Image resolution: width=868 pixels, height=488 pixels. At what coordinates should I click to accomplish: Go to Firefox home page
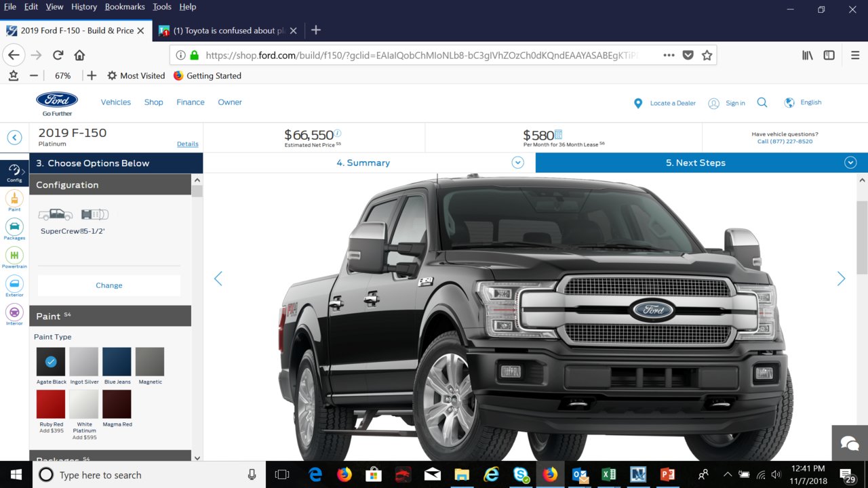pyautogui.click(x=79, y=55)
